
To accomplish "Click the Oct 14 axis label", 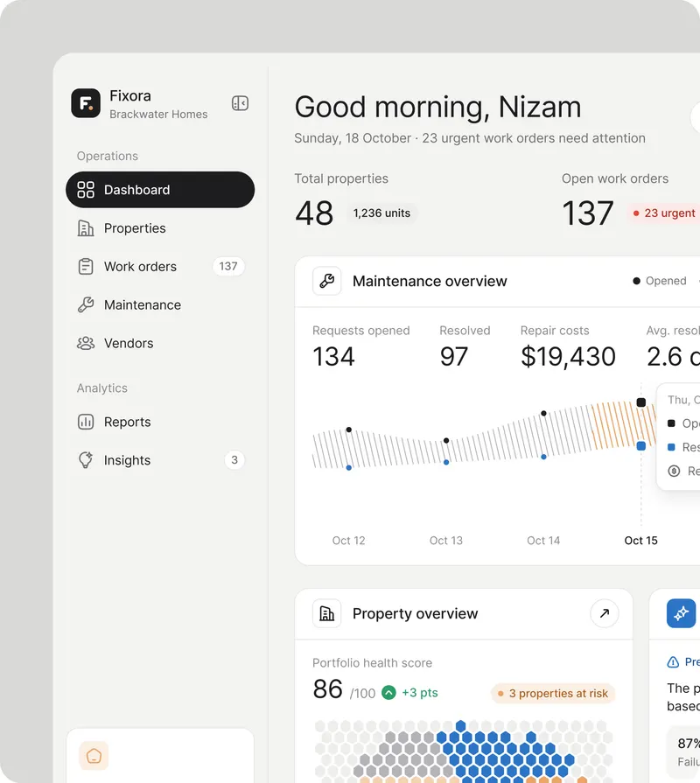I will pyautogui.click(x=543, y=541).
